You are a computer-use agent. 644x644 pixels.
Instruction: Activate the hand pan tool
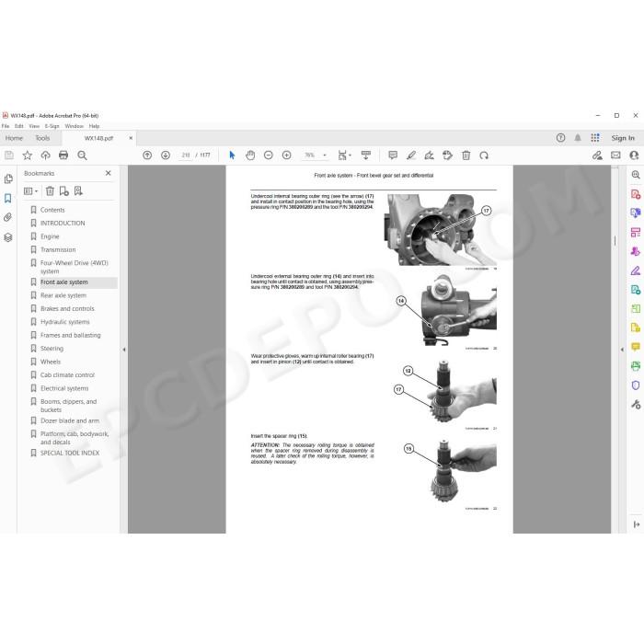coord(250,155)
